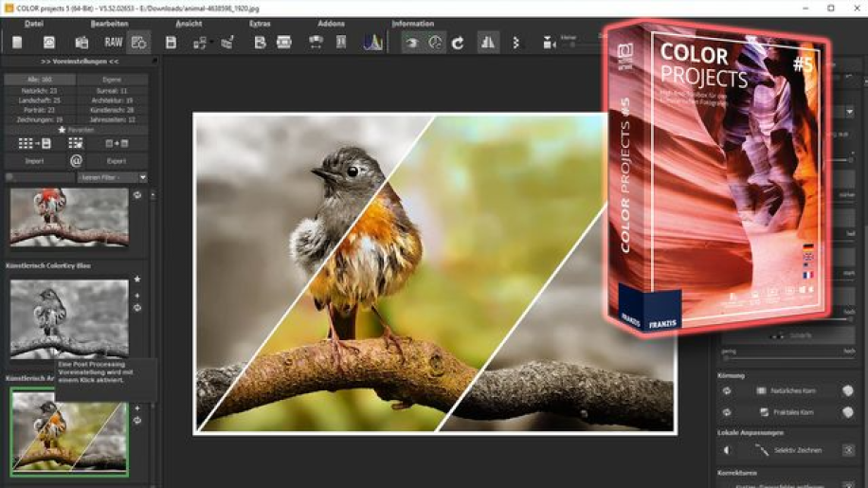This screenshot has width=868, height=488.
Task: Click the gering–hoch slider under Schärfe
Action: pyautogui.click(x=787, y=357)
